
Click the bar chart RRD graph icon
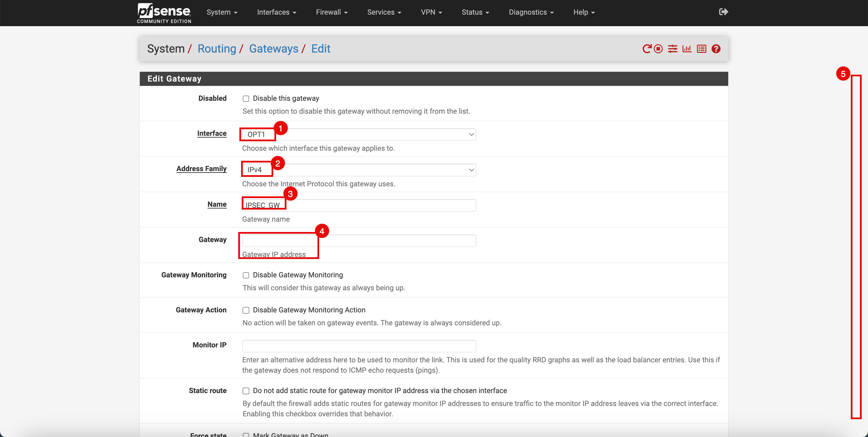(687, 49)
